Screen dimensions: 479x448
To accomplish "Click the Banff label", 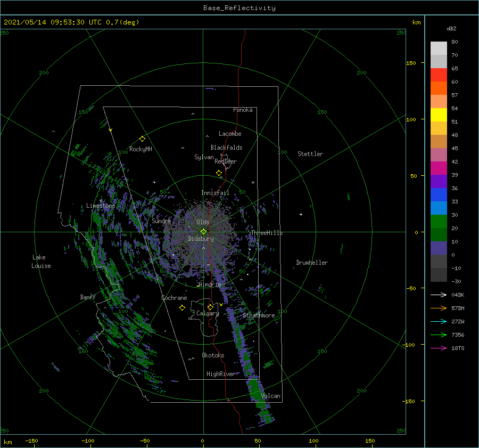I will [x=88, y=297].
